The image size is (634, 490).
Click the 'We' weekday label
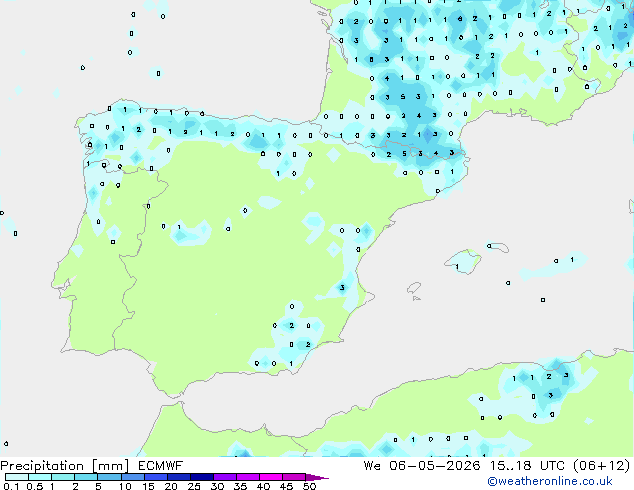(372, 466)
